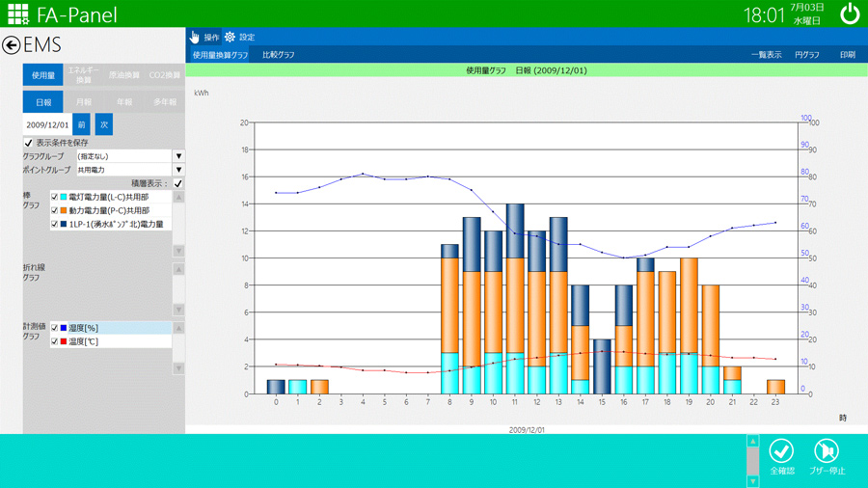Uncheck 1LP-1 電力量 series checkbox
Image resolution: width=868 pixels, height=488 pixels.
(x=54, y=224)
